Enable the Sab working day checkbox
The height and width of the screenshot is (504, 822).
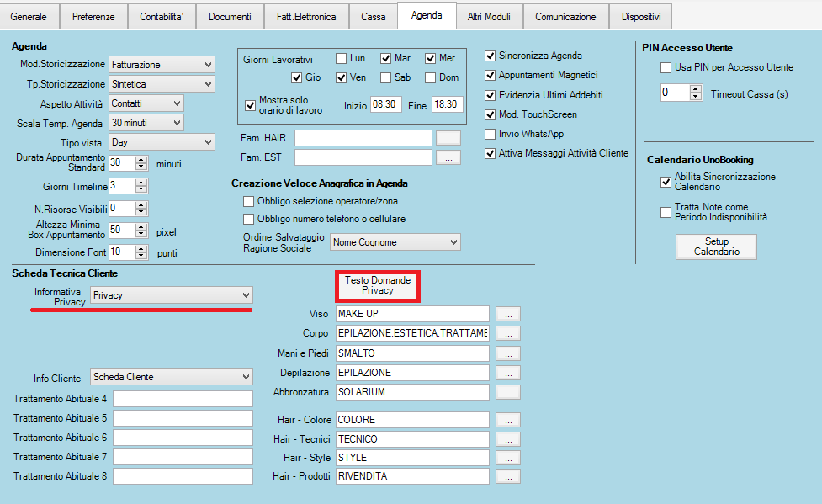coord(385,78)
